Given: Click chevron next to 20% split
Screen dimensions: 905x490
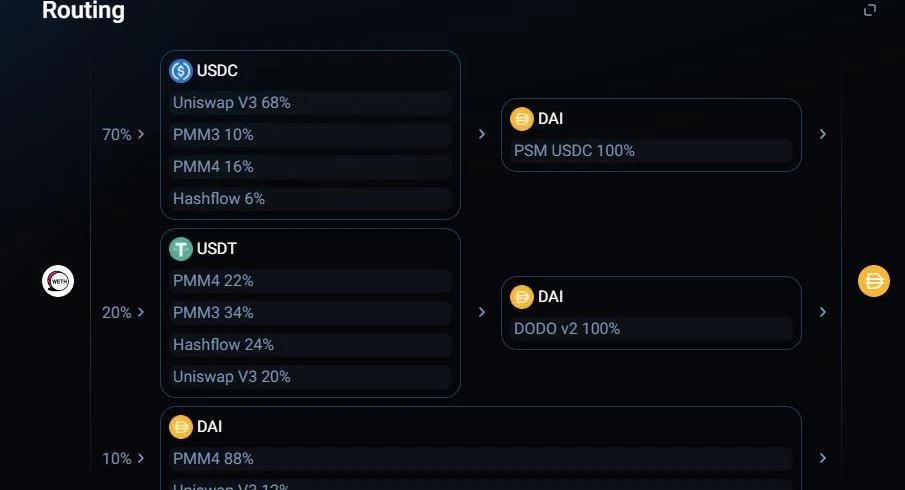Looking at the screenshot, I should tap(141, 312).
